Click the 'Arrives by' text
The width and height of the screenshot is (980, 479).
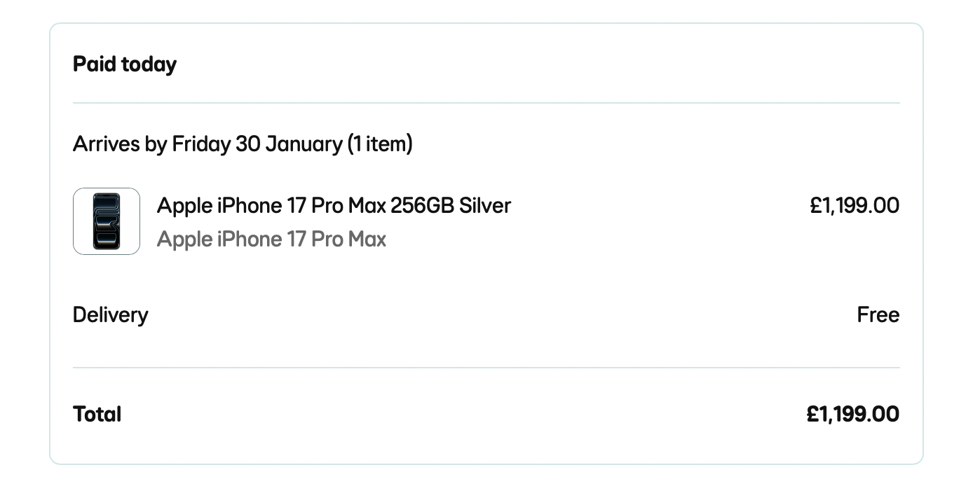(120, 144)
